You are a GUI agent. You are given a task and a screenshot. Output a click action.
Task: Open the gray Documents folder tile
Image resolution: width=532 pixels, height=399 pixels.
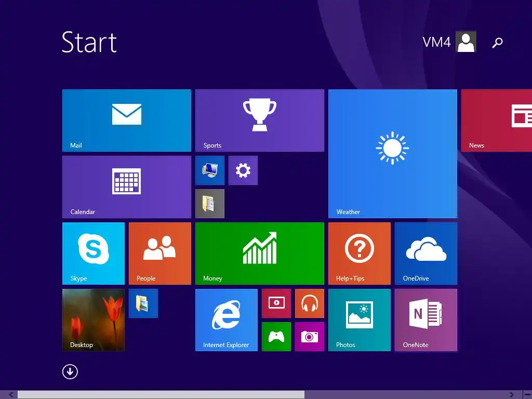(210, 204)
